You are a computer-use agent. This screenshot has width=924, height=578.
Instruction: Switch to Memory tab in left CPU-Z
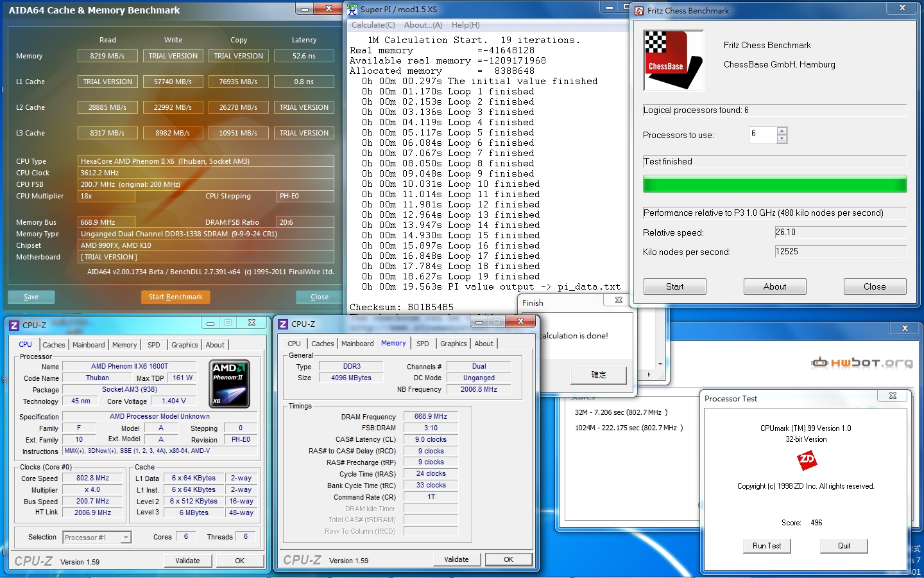[x=124, y=345]
